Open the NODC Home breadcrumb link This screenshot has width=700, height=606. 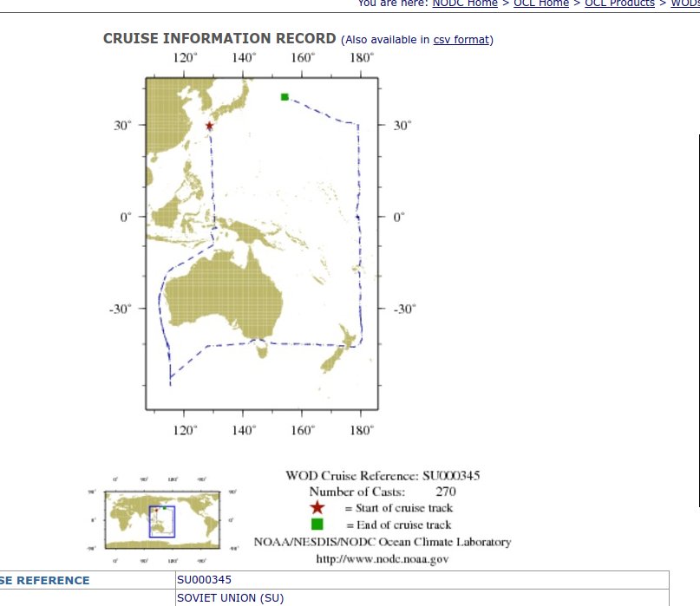pos(465,3)
